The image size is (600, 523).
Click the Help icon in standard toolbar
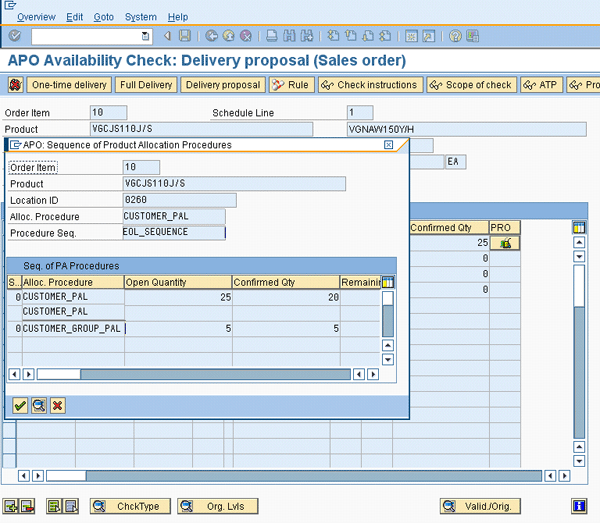click(455, 36)
